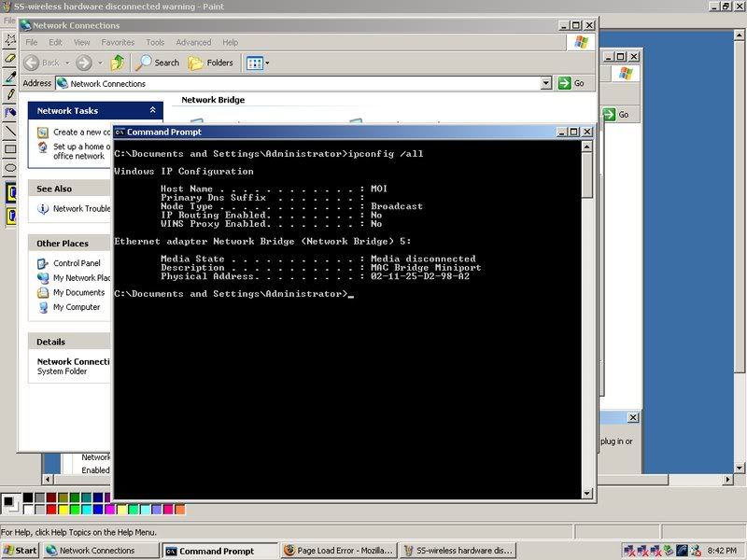Select the Eraser tool in Paint
This screenshot has width=747, height=560.
(10, 59)
